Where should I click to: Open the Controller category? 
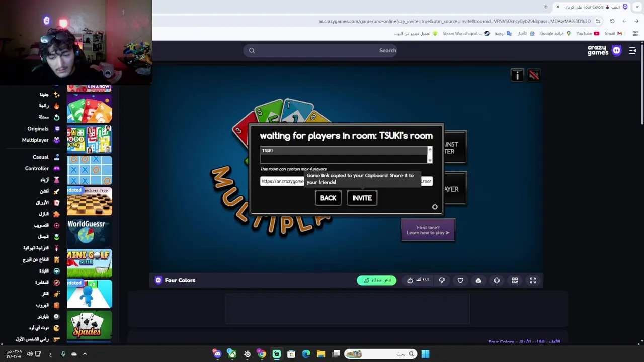[x=42, y=169]
